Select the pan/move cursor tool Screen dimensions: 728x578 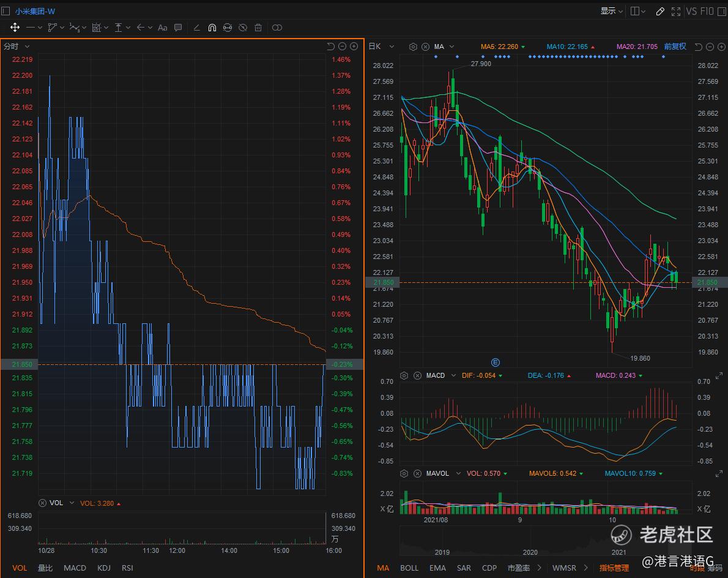[15, 28]
